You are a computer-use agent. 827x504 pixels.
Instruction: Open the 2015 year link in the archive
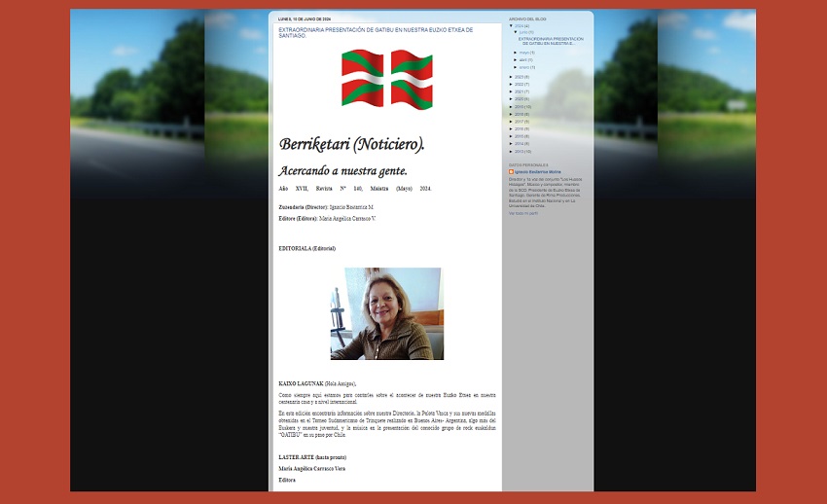click(x=519, y=136)
